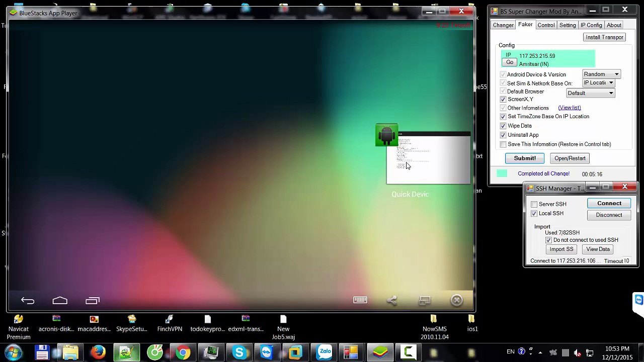Click Connect in SSH Manager

coord(609,204)
